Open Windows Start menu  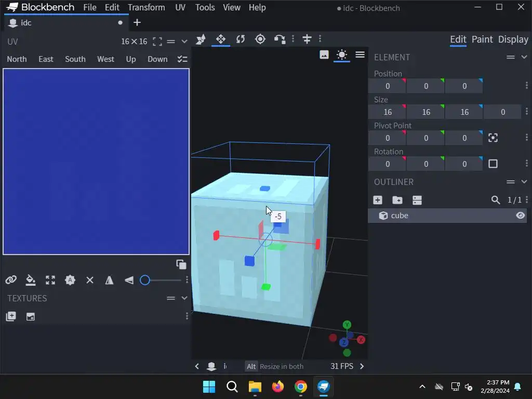tap(209, 387)
